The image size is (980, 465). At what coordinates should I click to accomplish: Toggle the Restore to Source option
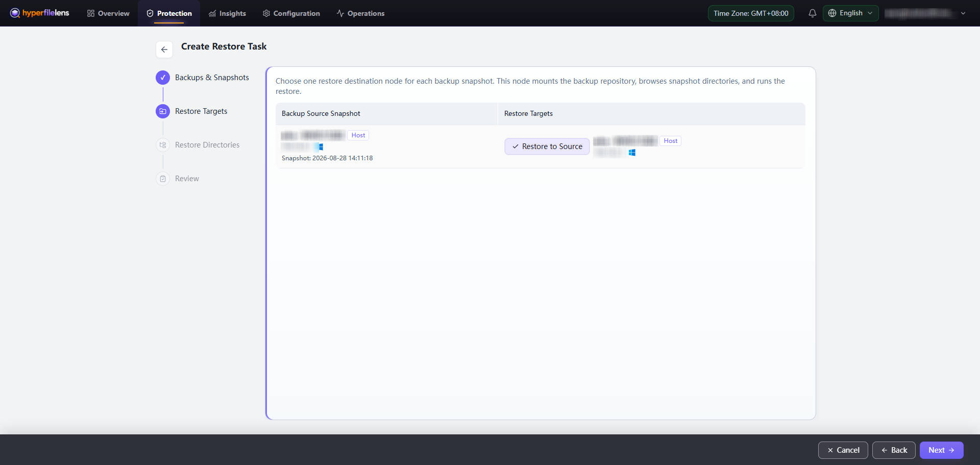point(547,146)
